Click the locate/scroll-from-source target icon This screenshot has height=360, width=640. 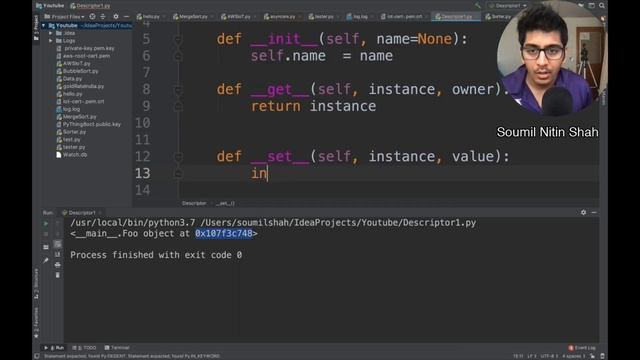pyautogui.click(x=92, y=17)
